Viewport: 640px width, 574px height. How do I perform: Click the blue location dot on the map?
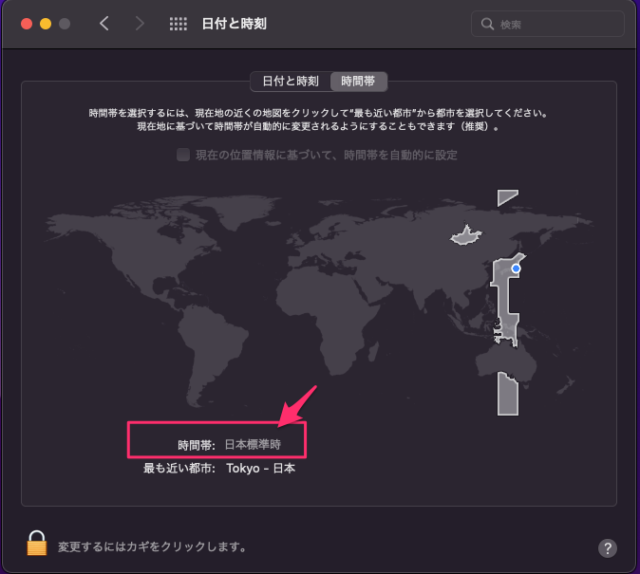pyautogui.click(x=516, y=268)
